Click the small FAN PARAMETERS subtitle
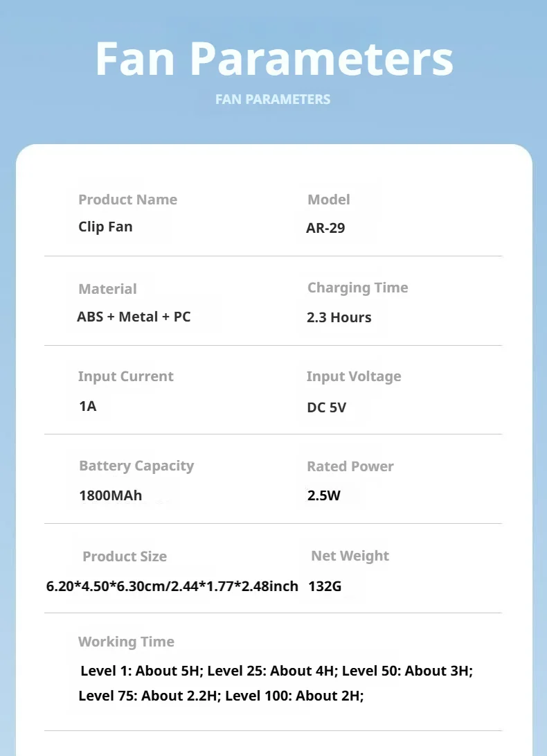Image resolution: width=547 pixels, height=756 pixels. pyautogui.click(x=273, y=99)
